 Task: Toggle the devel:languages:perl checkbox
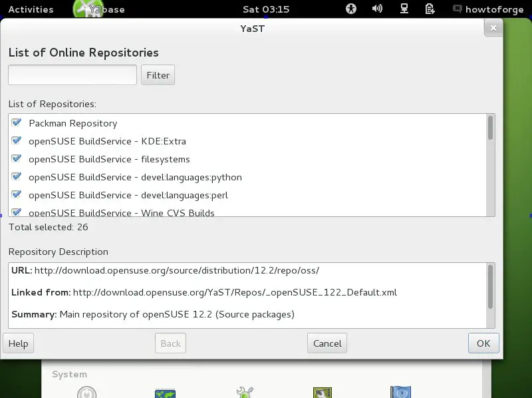[16, 194]
